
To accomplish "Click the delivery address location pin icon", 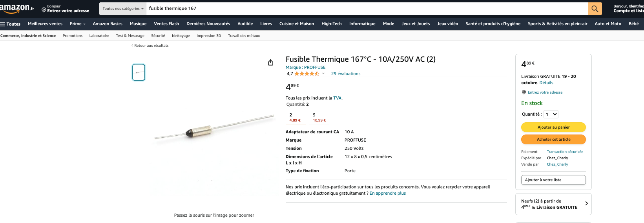I will [x=44, y=10].
